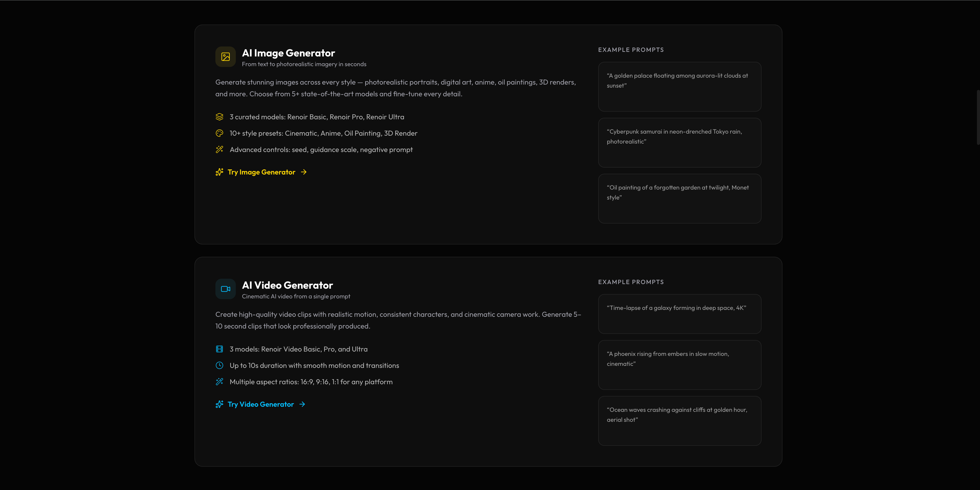This screenshot has width=980, height=490.
Task: Click the AI Video Generator camera icon
Action: tap(226, 289)
